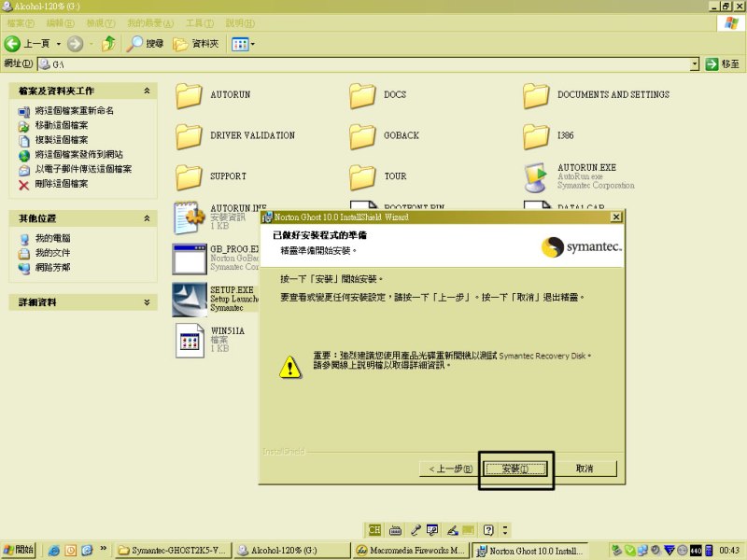Go to 我的電腦 in 其他位置

52,238
